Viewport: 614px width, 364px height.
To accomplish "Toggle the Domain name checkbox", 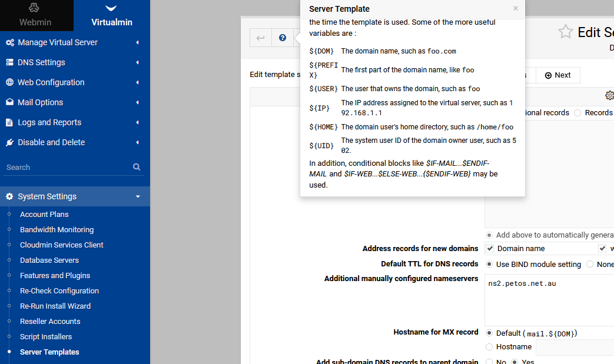I will pyautogui.click(x=490, y=248).
